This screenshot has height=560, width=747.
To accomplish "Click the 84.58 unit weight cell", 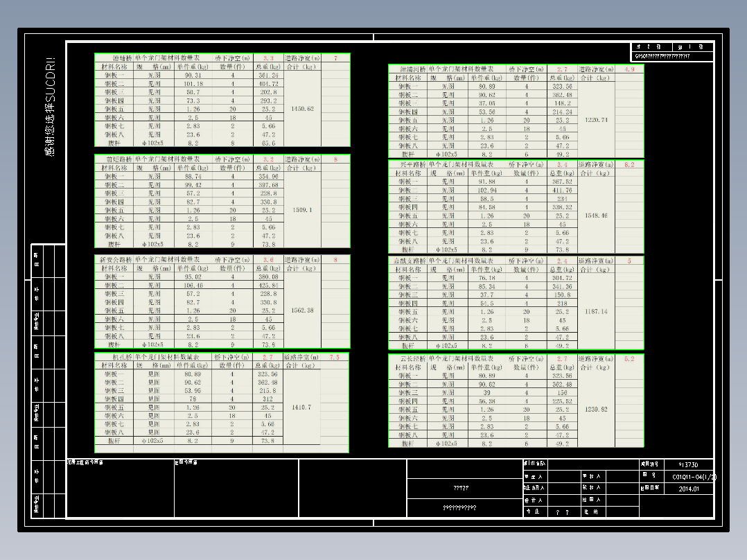I will click(x=487, y=207).
